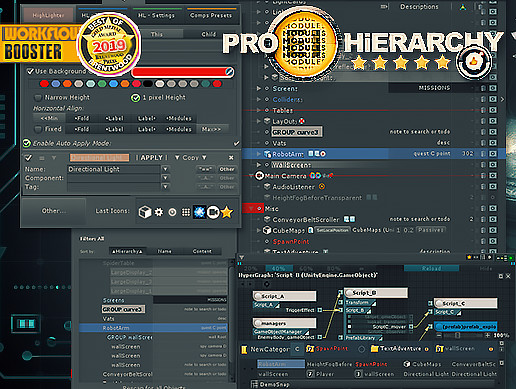Expand the LayOut tree item

(x=259, y=121)
